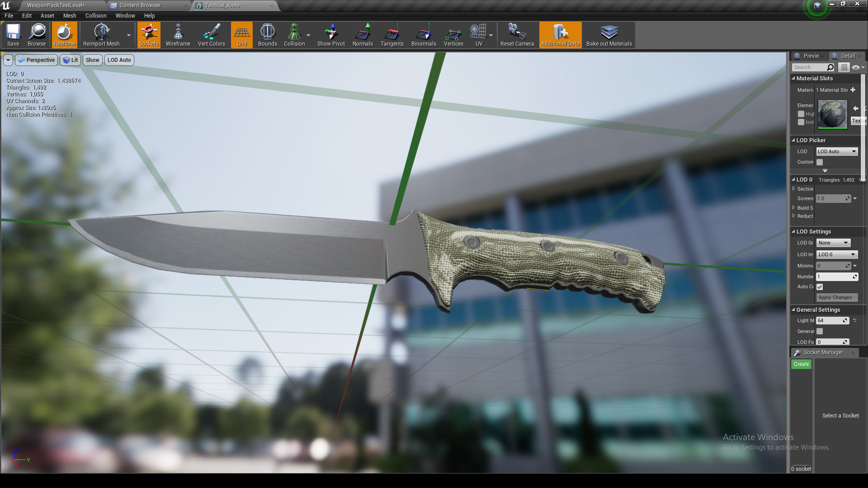Enable Wireframe view mode
This screenshot has height=488, width=868.
[178, 35]
